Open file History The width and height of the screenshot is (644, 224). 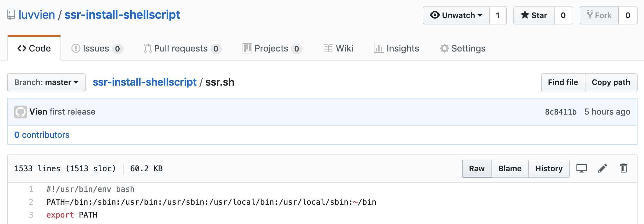(549, 169)
